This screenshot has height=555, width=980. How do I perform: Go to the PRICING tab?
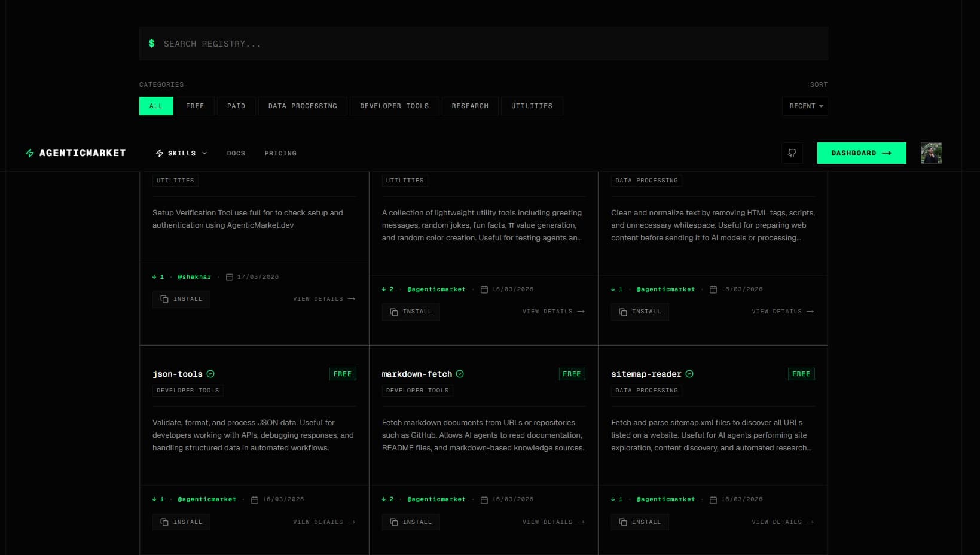[x=280, y=153]
